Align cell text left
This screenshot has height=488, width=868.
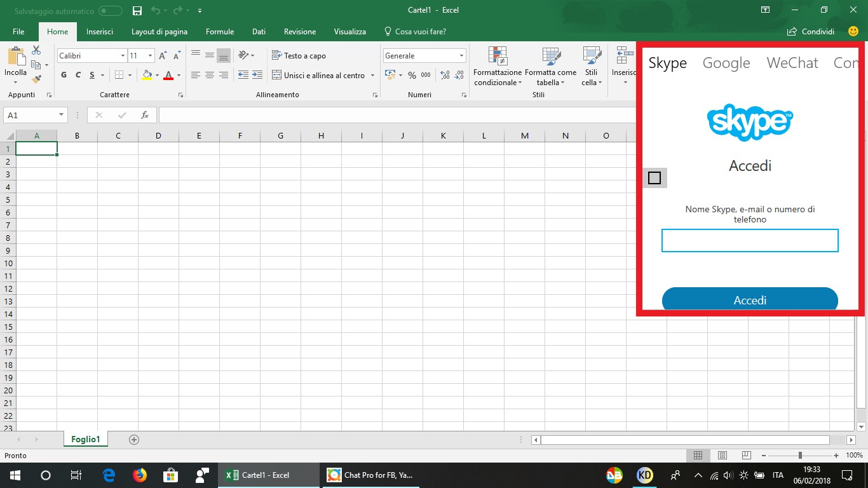click(x=196, y=75)
